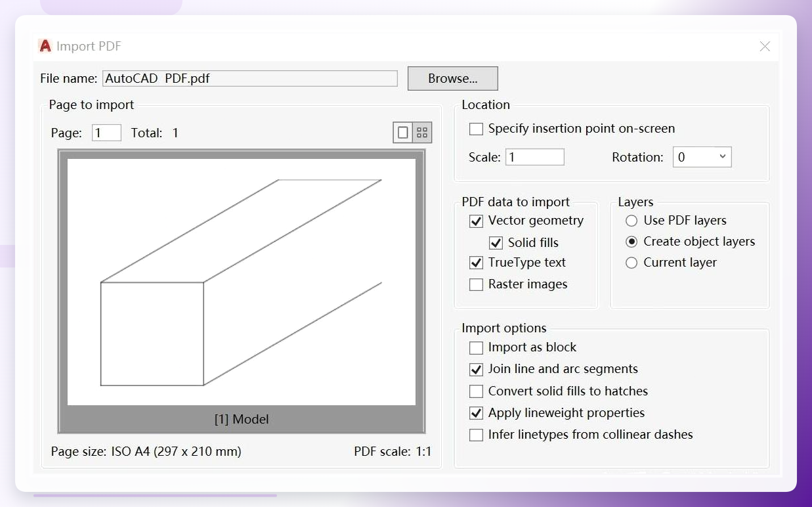Click the 'Page size: ISO A4' text
This screenshot has height=507, width=812.
click(x=146, y=452)
